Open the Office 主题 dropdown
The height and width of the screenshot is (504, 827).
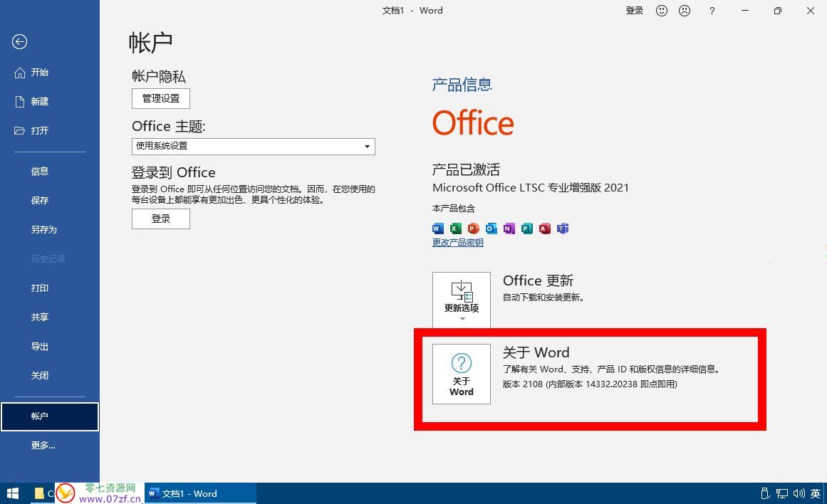(x=254, y=146)
